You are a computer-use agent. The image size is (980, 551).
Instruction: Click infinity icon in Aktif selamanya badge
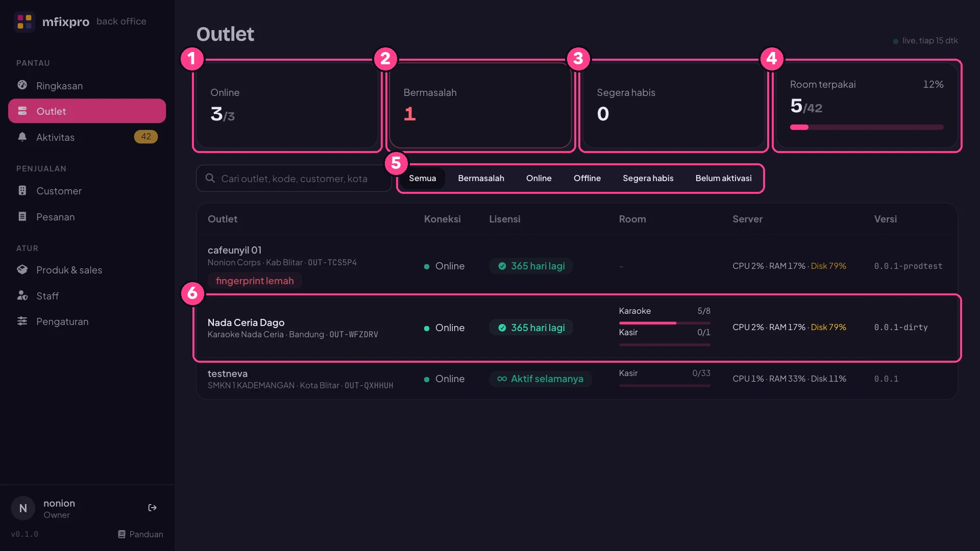pos(502,379)
